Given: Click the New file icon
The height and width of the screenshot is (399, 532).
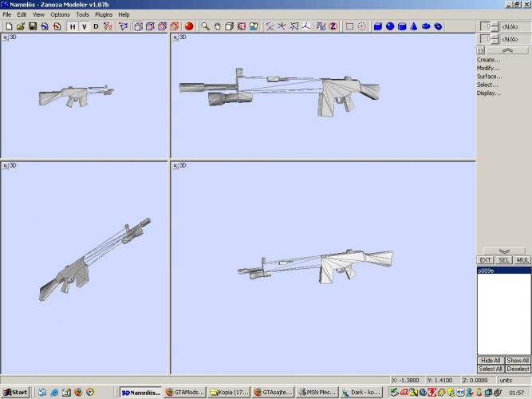Looking at the screenshot, I should click(x=8, y=26).
